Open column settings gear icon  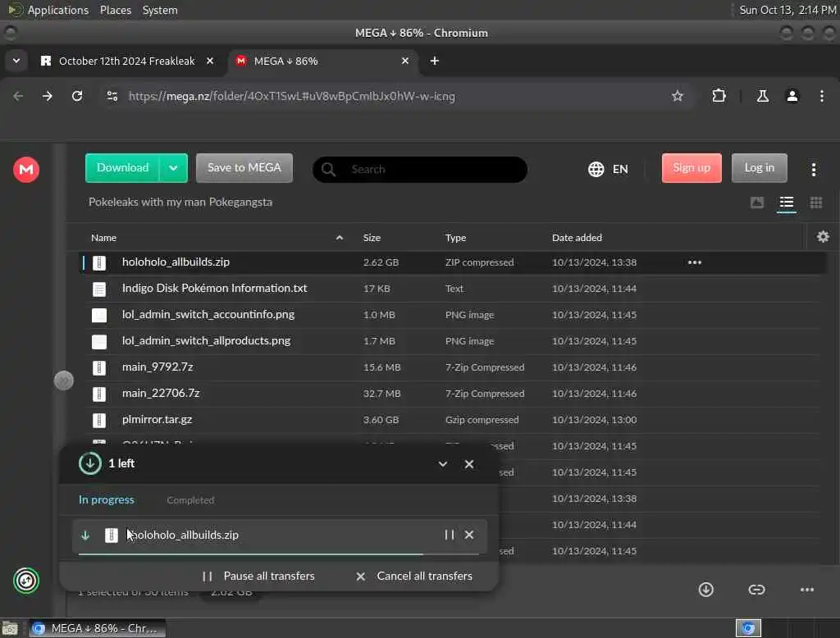coord(823,237)
